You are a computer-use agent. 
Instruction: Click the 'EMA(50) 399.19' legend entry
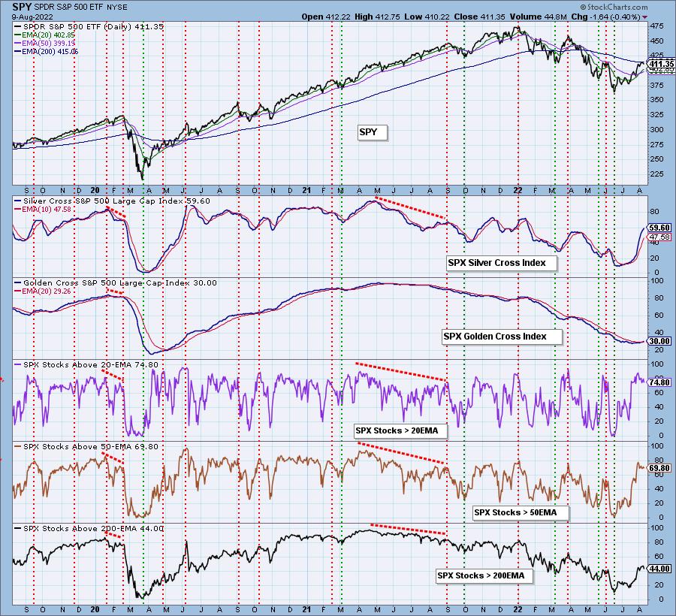pyautogui.click(x=45, y=43)
